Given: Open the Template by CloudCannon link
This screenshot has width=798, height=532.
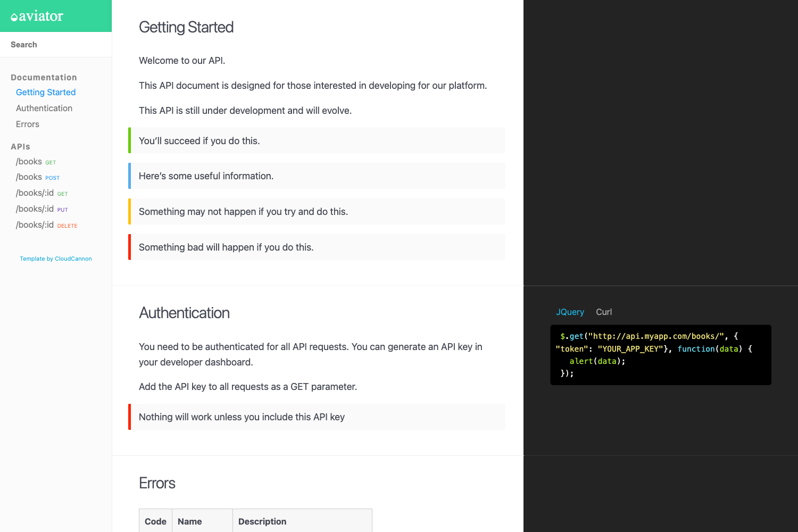Looking at the screenshot, I should [x=55, y=259].
